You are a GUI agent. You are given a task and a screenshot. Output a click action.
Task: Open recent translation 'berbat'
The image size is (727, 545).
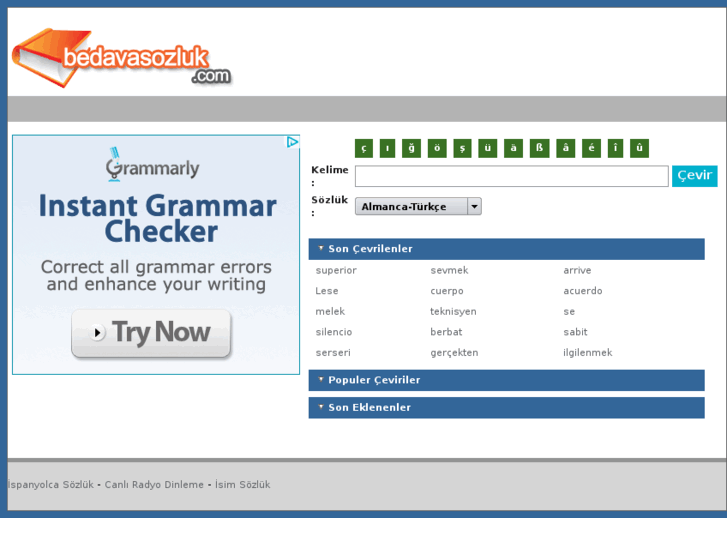(446, 332)
